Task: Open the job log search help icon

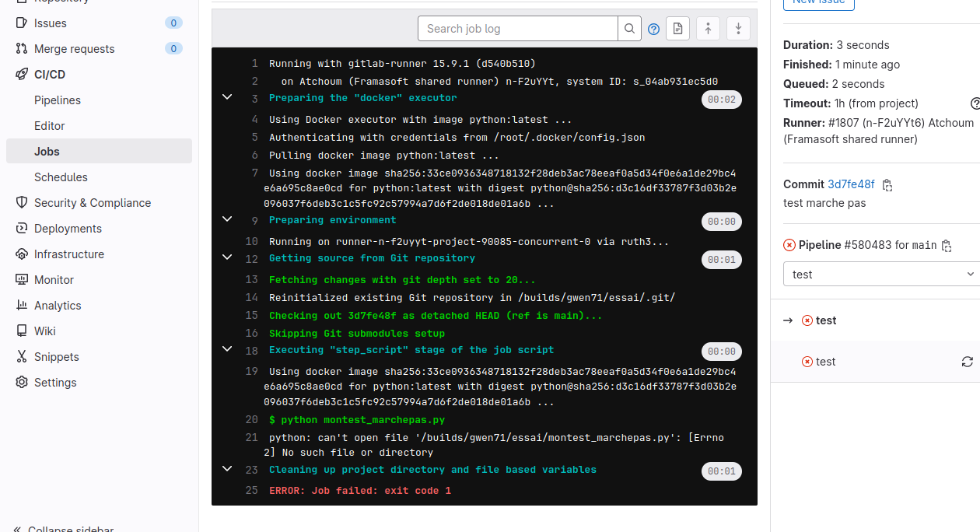Action: click(x=654, y=29)
